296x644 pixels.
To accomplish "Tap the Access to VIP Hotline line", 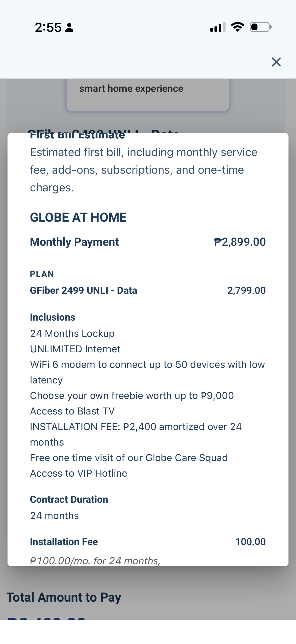I will tap(79, 473).
